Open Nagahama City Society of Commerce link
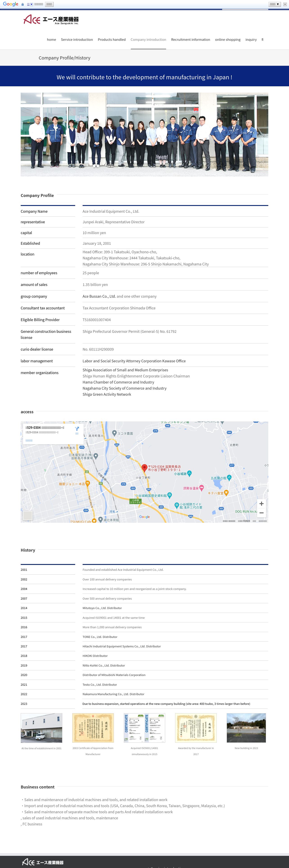This screenshot has height=868, width=289. point(124,388)
